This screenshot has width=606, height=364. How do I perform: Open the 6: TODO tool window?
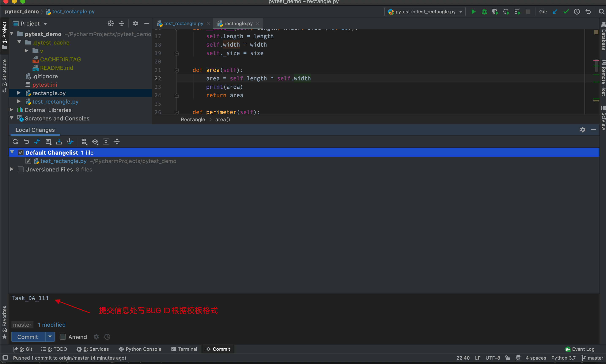(x=54, y=349)
